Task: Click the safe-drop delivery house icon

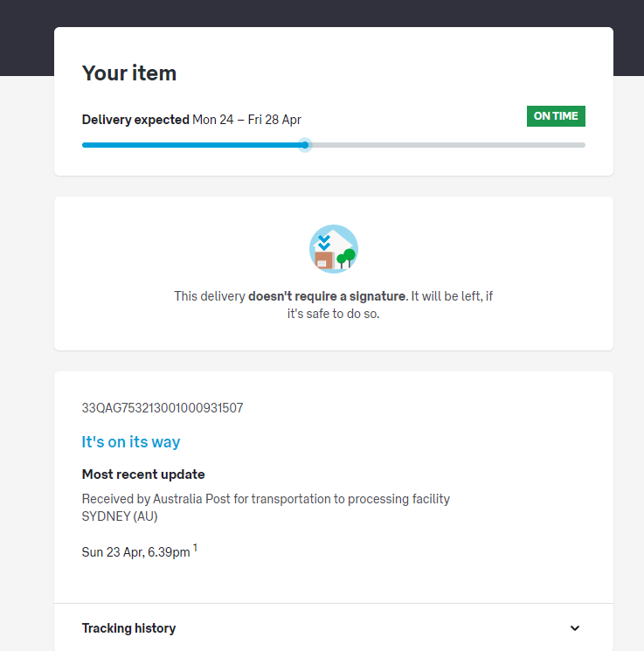Action: [x=334, y=249]
